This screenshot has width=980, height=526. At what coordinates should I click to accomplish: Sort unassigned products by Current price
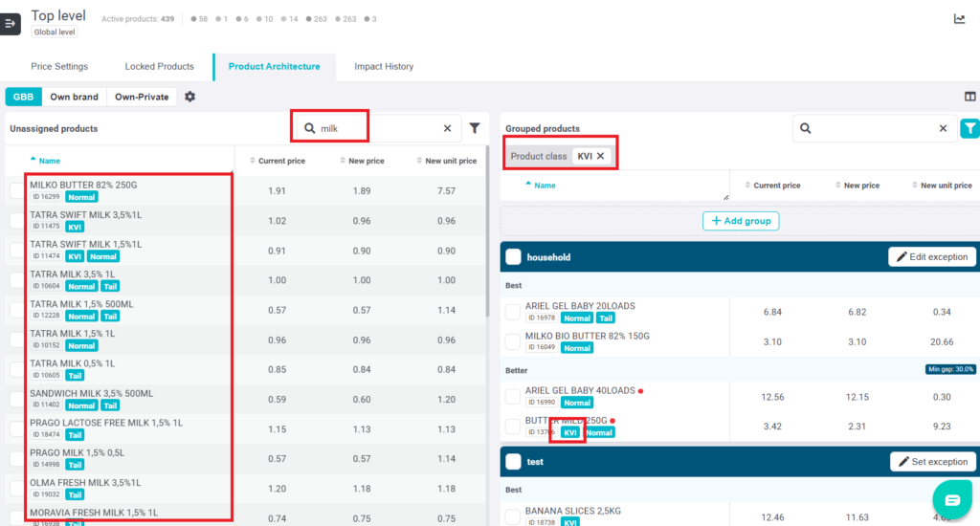pyautogui.click(x=277, y=161)
